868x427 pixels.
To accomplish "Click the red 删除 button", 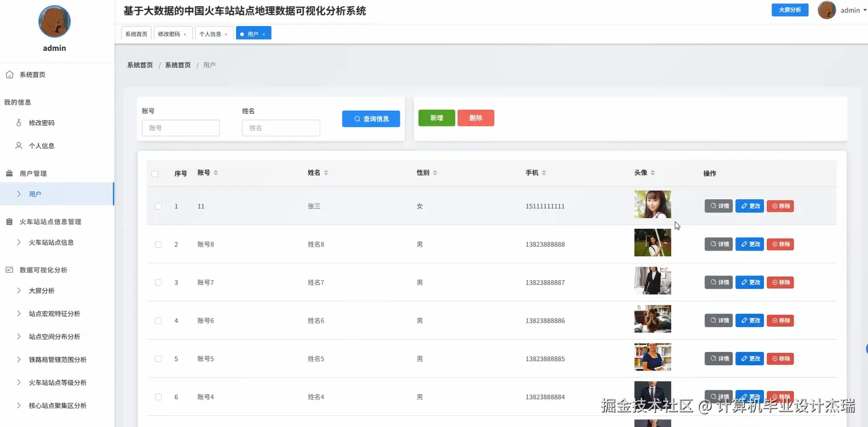I will tap(476, 118).
